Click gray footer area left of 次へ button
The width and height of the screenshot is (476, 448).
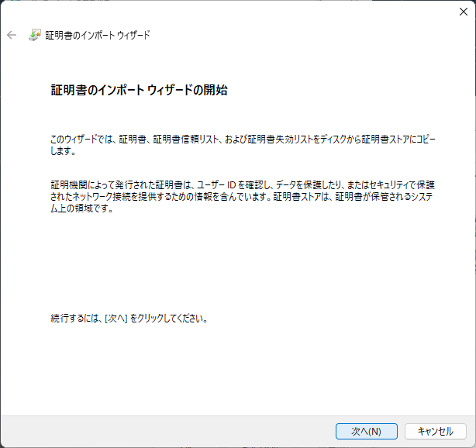pyautogui.click(x=155, y=431)
